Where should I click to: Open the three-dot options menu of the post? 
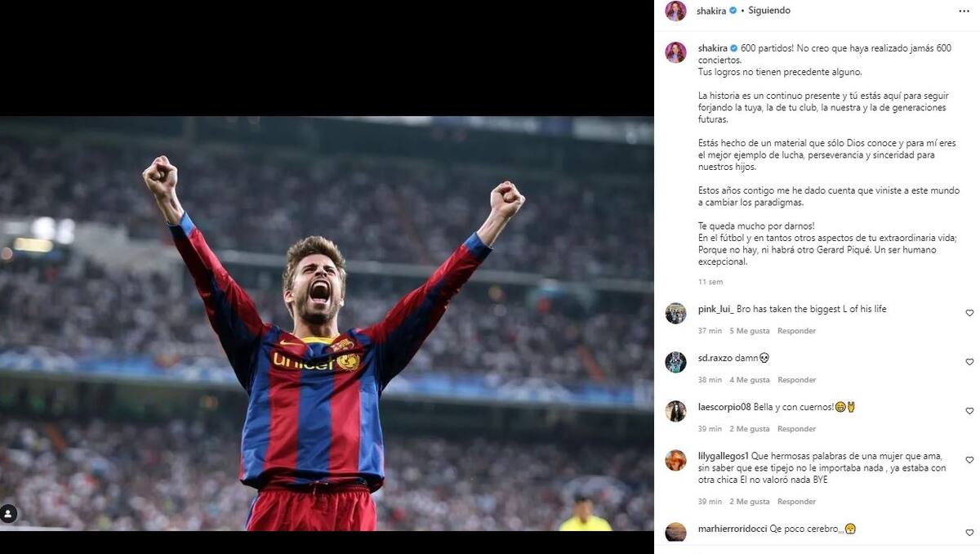click(964, 11)
